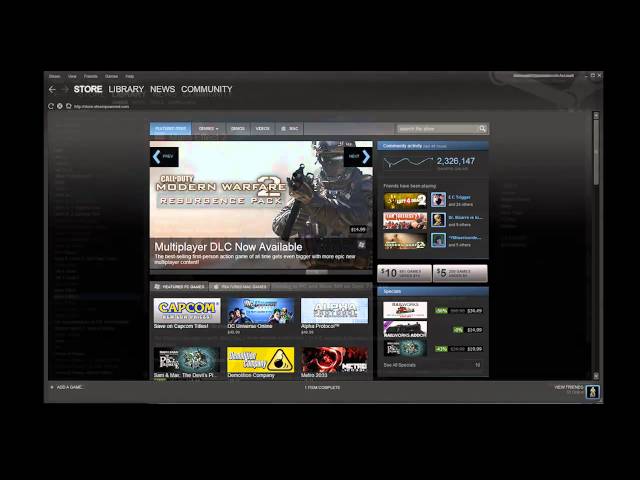Show previous featured item with PREV arrow
This screenshot has height=480, width=640.
click(164, 156)
